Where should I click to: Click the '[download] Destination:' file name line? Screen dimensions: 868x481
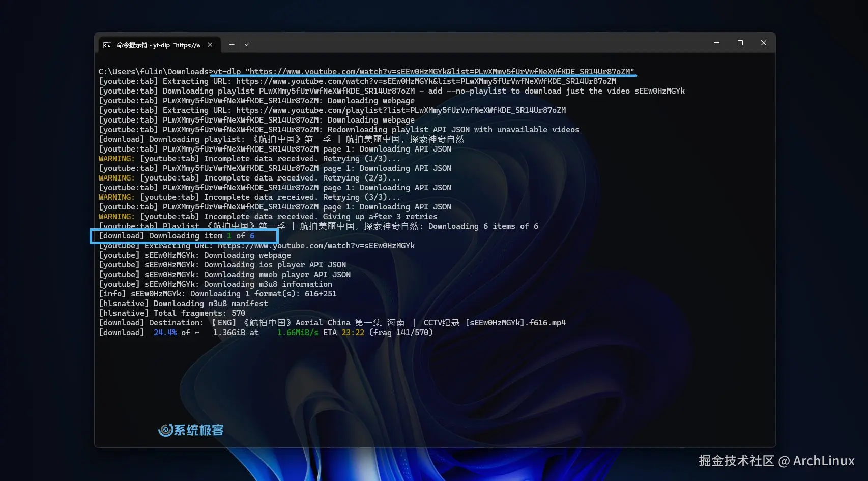[x=332, y=323]
